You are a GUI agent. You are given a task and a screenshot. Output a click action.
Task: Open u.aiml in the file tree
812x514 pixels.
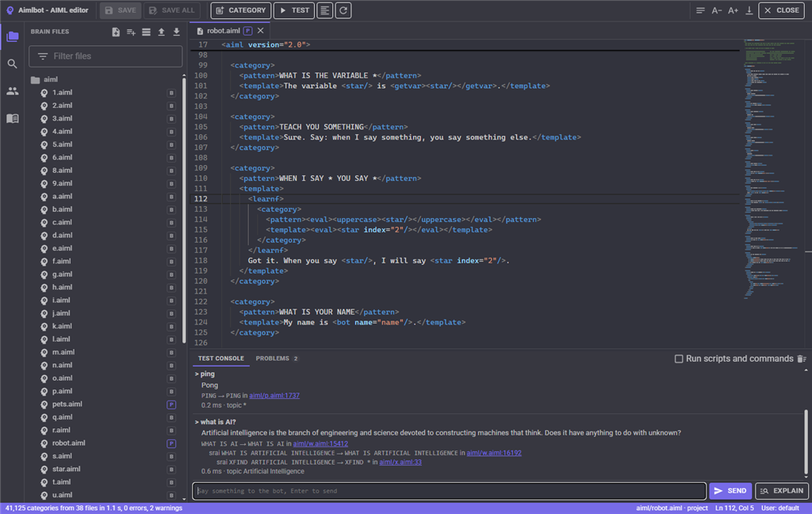[62, 495]
